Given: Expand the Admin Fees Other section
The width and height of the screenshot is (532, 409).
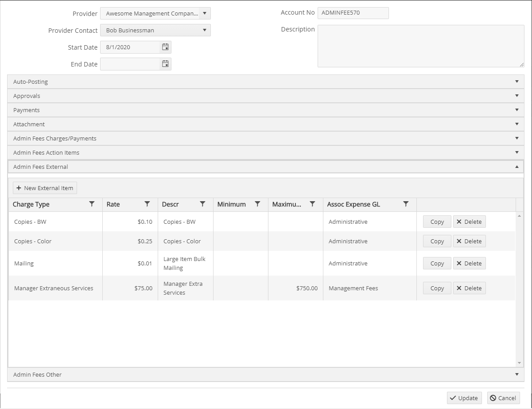Looking at the screenshot, I should 266,374.
